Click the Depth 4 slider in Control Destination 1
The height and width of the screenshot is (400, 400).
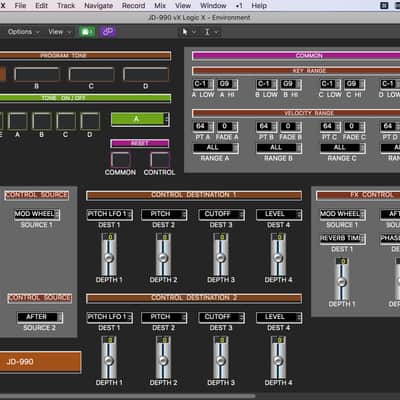(x=278, y=255)
